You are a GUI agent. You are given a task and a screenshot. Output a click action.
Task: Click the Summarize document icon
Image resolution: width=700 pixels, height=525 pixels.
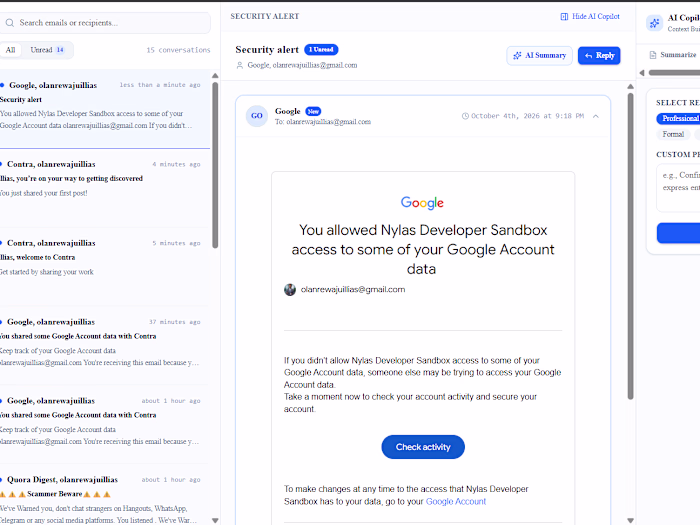(653, 55)
